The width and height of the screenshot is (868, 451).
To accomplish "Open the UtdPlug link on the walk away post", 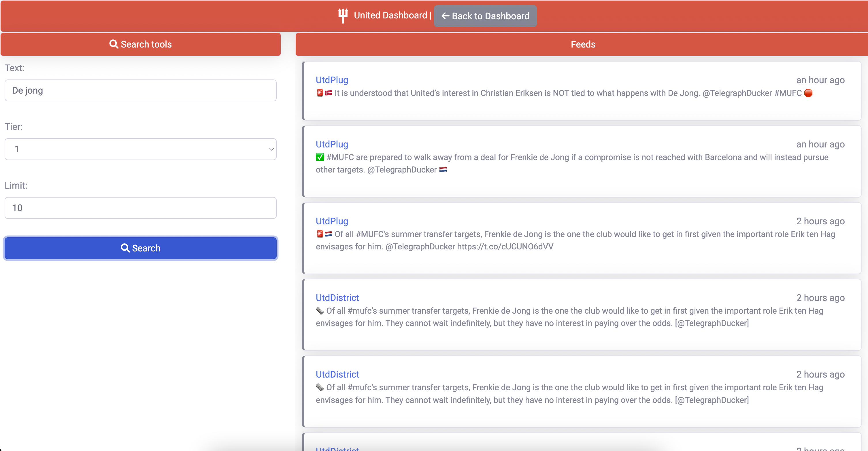I will 332,144.
